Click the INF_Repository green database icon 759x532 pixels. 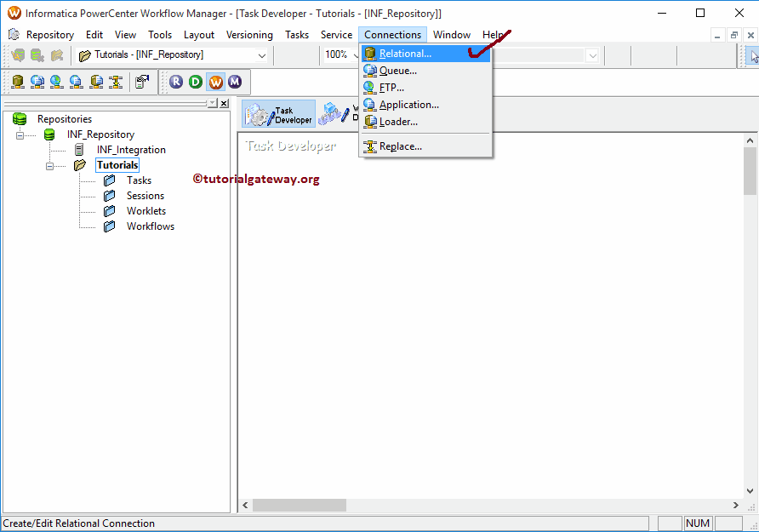pyautogui.click(x=49, y=134)
